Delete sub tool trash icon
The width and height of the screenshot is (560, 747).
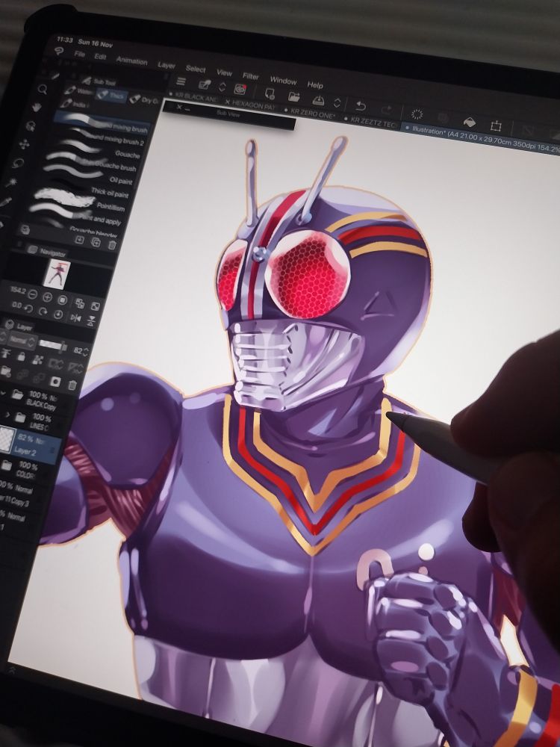click(x=112, y=245)
